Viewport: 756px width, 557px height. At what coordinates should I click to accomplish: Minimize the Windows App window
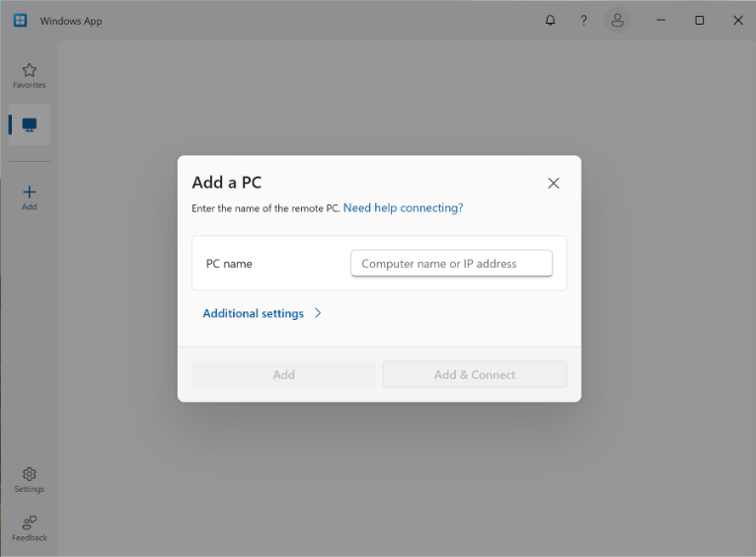pyautogui.click(x=661, y=21)
